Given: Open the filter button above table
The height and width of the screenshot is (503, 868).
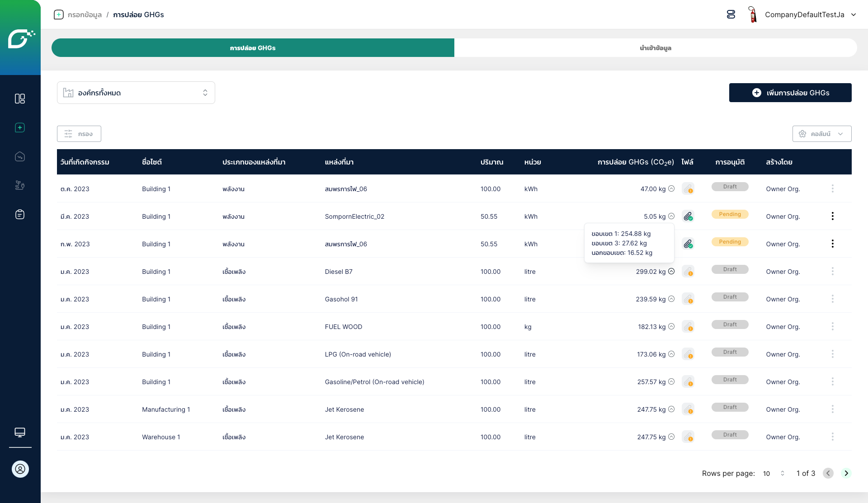Looking at the screenshot, I should tap(79, 134).
